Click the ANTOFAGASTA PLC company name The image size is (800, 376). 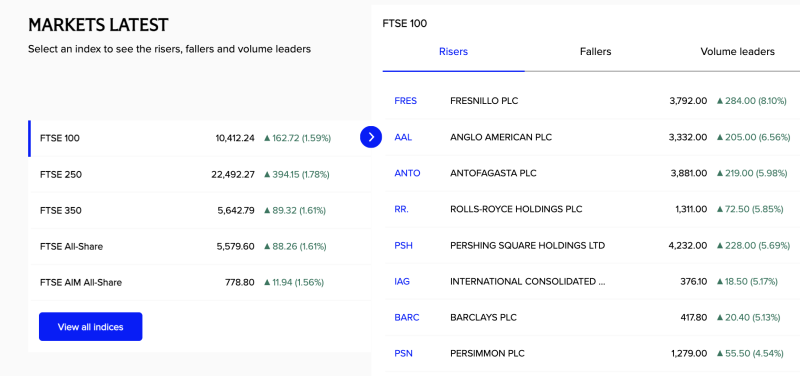(x=493, y=173)
